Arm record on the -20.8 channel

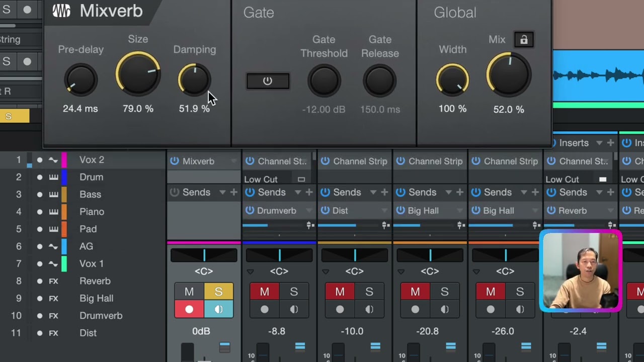pos(415,310)
